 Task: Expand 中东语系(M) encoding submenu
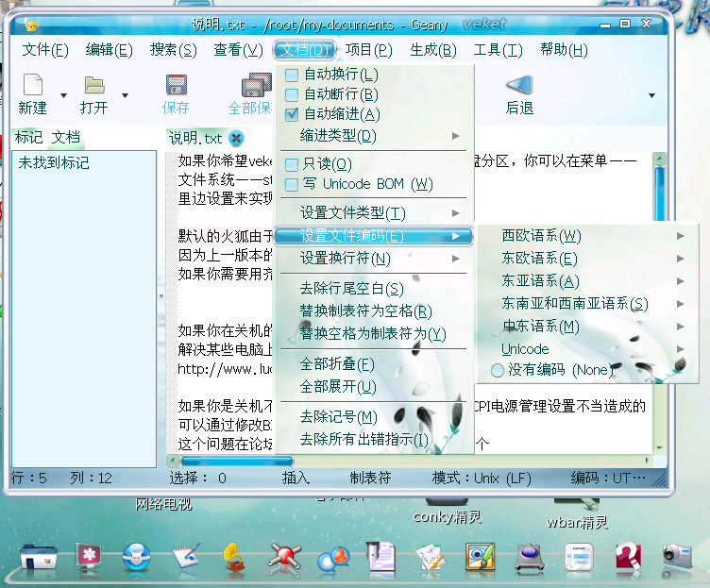(x=587, y=327)
